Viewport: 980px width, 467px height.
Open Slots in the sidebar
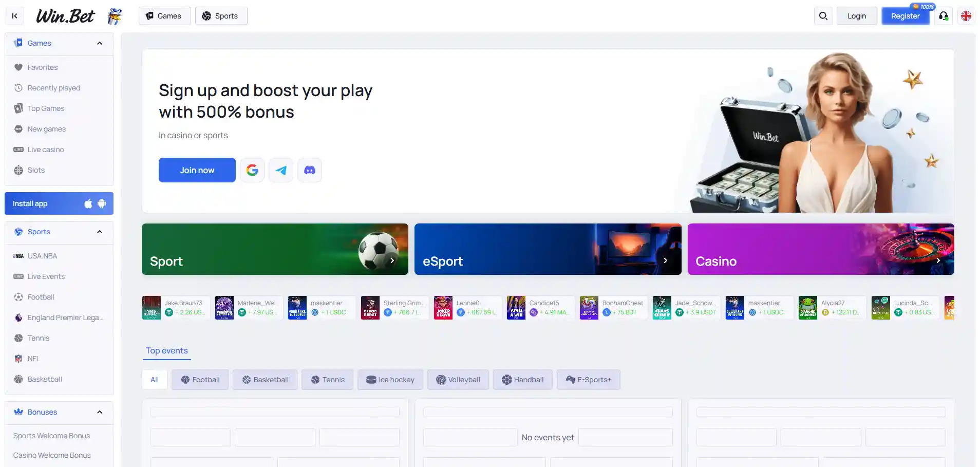pos(59,170)
